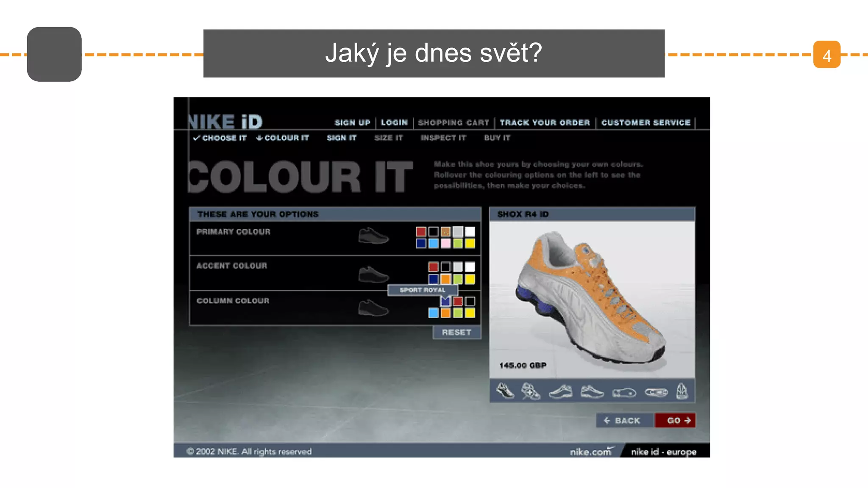
Task: Choose the grey primary colour swatch
Action: point(458,232)
